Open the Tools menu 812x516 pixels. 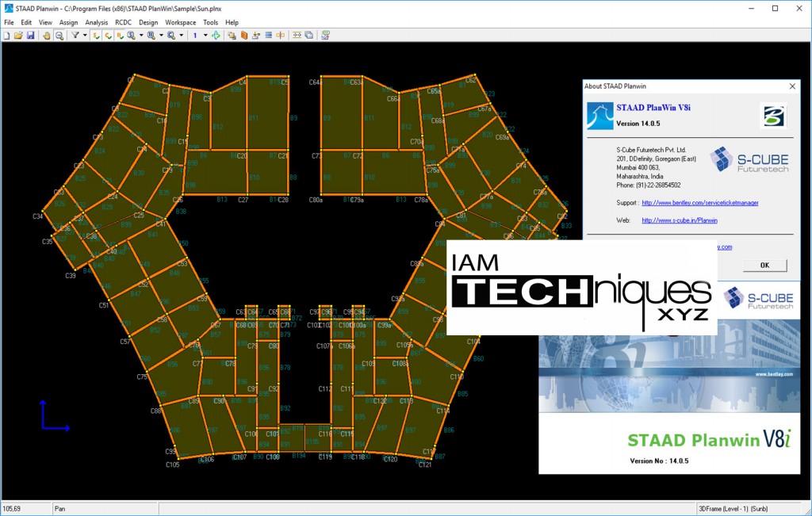[210, 22]
